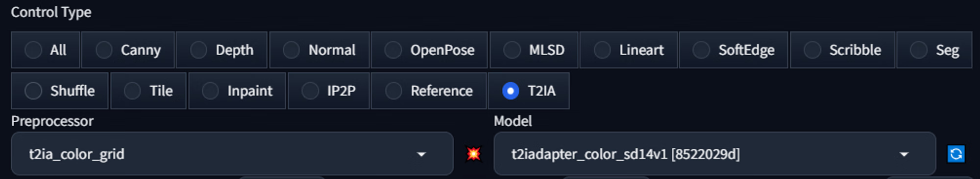Choose the Depth radio option

click(x=221, y=50)
